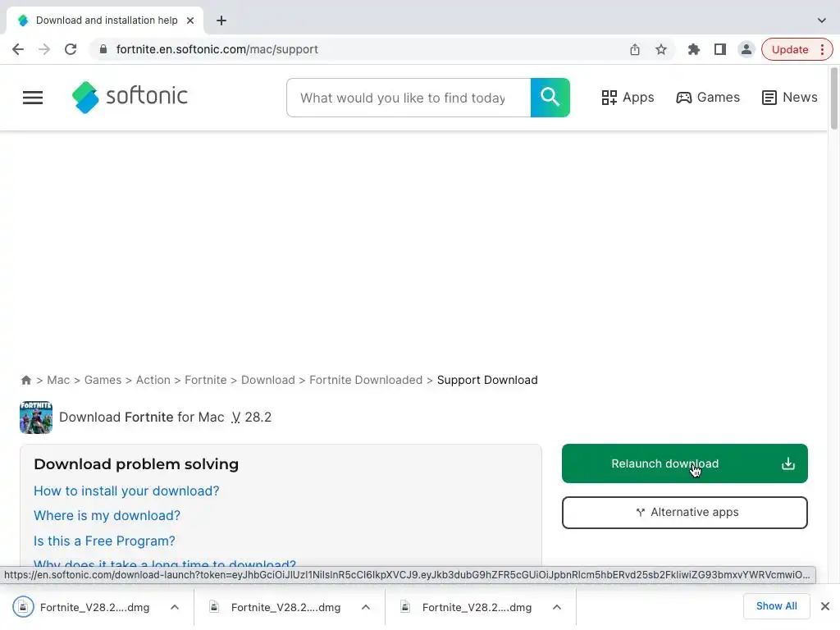Open 'Where is my download?' link
840x630 pixels.
[x=107, y=516]
